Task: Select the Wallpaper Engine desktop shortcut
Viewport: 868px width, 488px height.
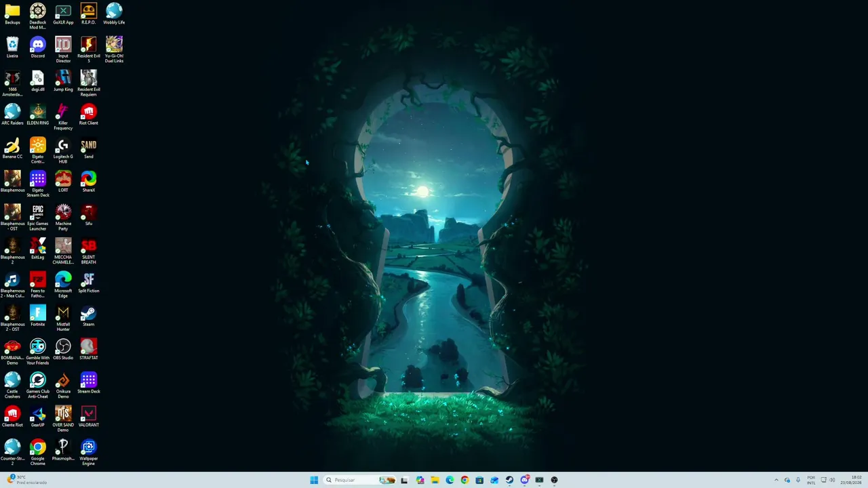Action: 89,453
